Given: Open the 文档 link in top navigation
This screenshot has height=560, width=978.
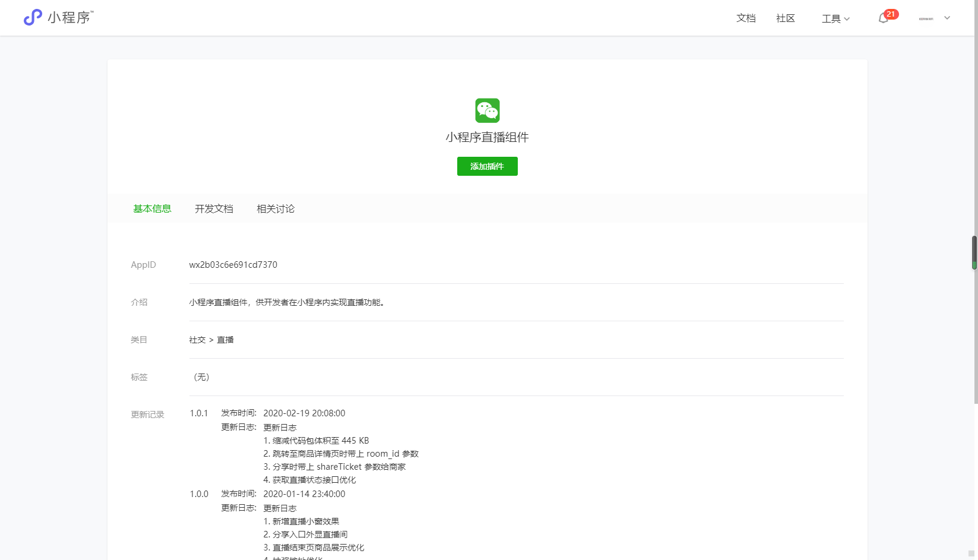Looking at the screenshot, I should (746, 18).
